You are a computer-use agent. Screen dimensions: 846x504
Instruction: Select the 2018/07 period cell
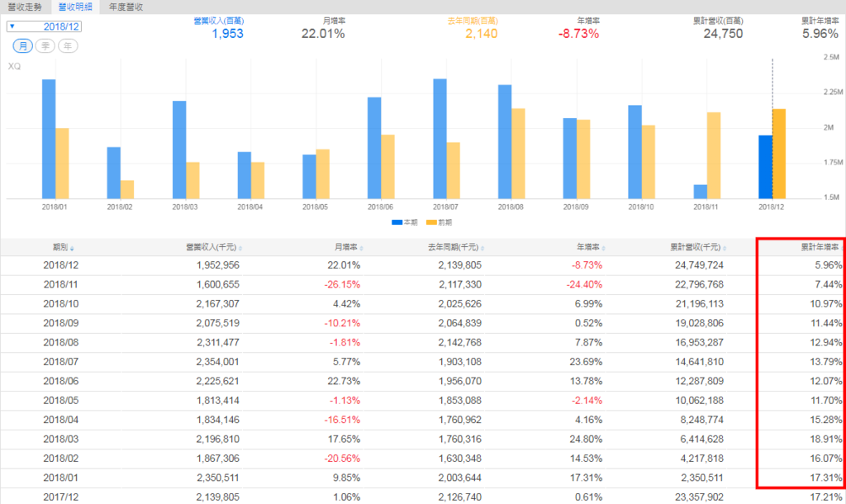coord(61,362)
